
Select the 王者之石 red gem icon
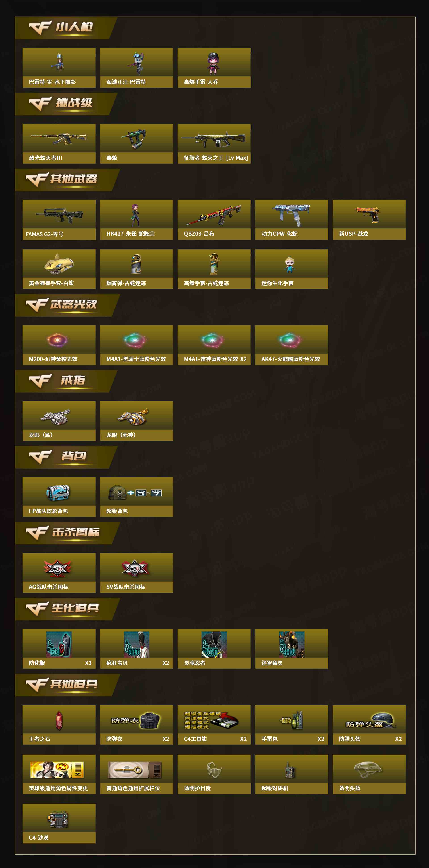pos(59,720)
